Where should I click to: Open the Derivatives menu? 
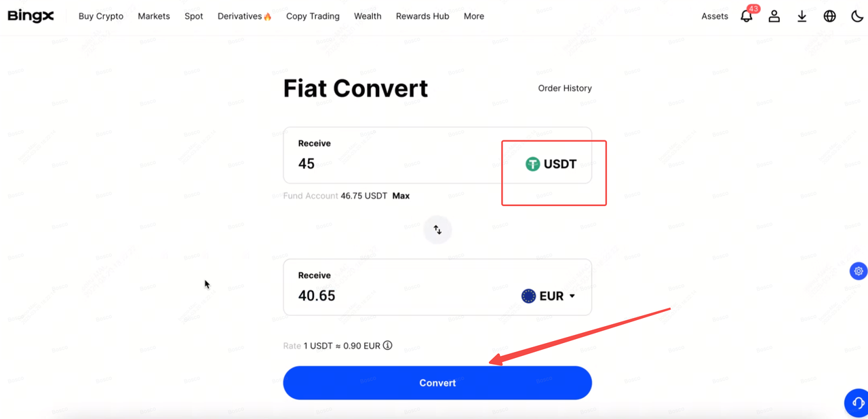point(244,16)
